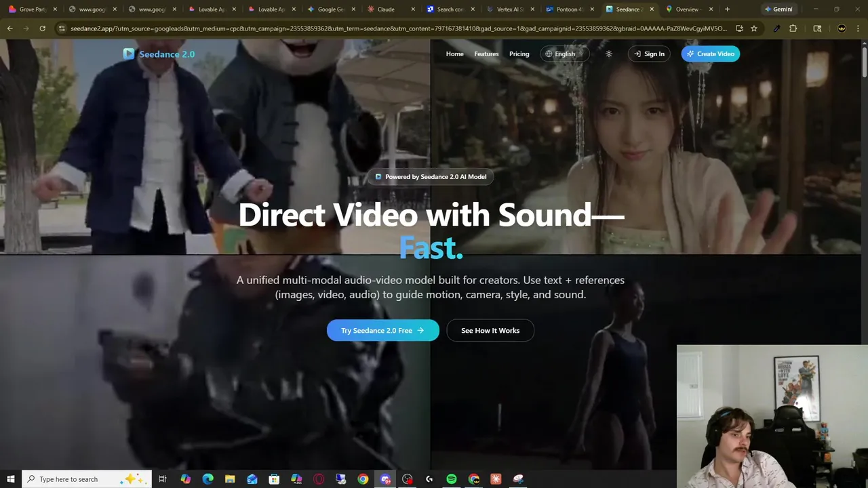Open the Home nav link
868x488 pixels.
pyautogui.click(x=454, y=54)
